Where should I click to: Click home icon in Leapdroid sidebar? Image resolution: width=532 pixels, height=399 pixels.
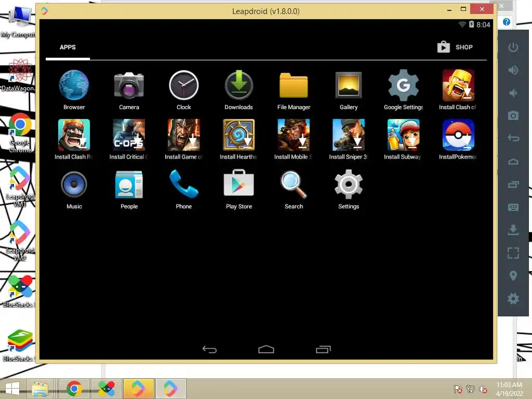coord(513,162)
